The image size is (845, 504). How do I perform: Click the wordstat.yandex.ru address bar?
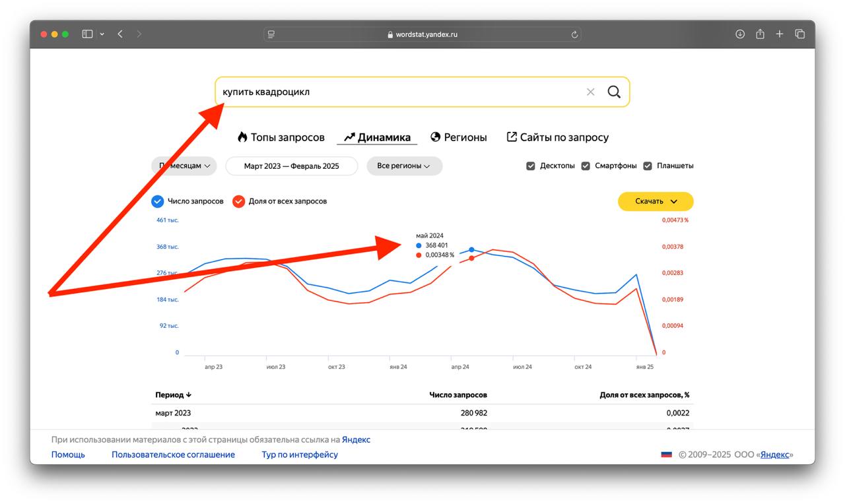point(422,34)
